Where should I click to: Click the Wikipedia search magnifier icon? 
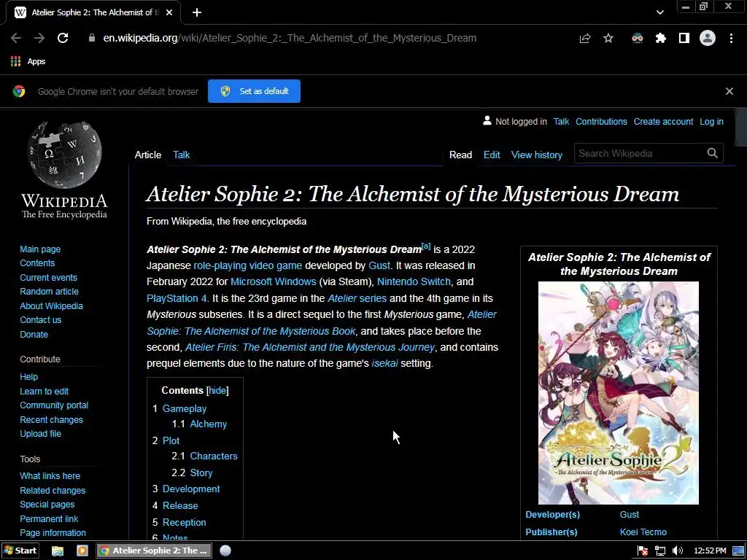pyautogui.click(x=712, y=153)
